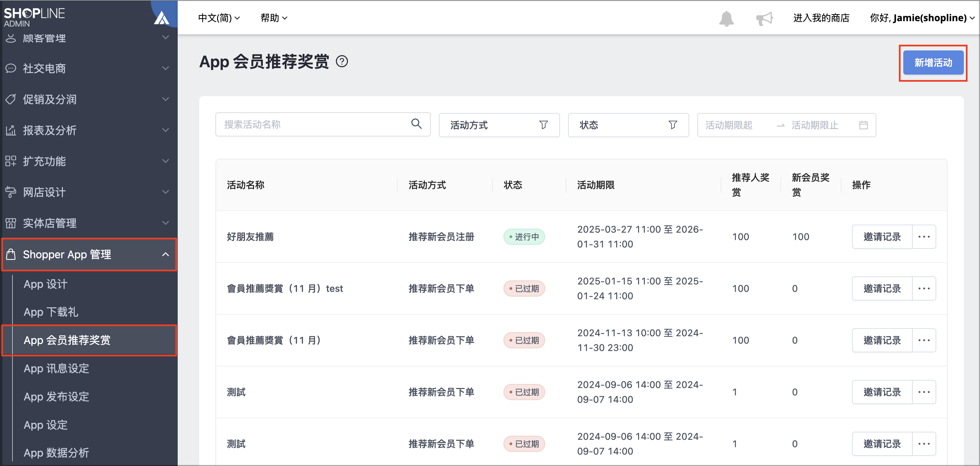Open App 数据分析 in sidebar
Image resolution: width=980 pixels, height=466 pixels.
[x=56, y=453]
